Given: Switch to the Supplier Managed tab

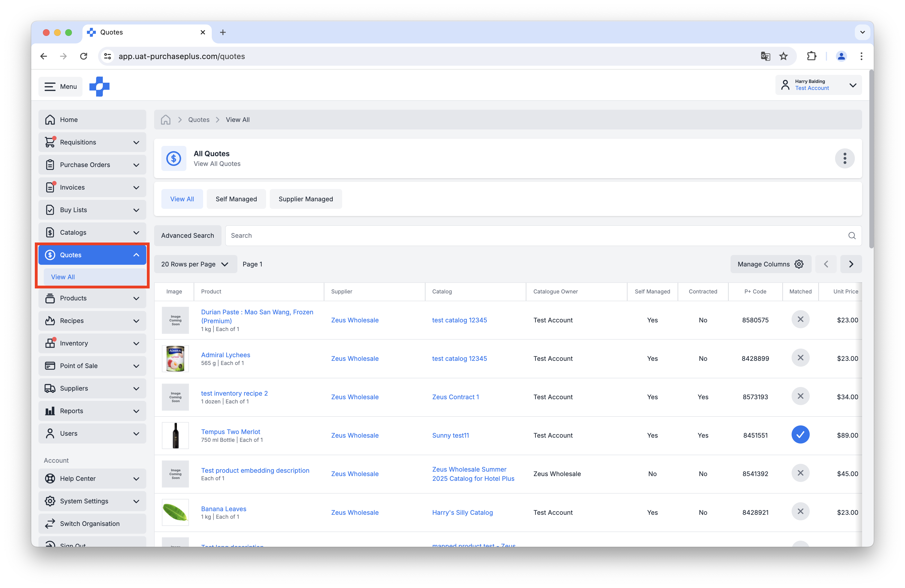Looking at the screenshot, I should tap(306, 199).
